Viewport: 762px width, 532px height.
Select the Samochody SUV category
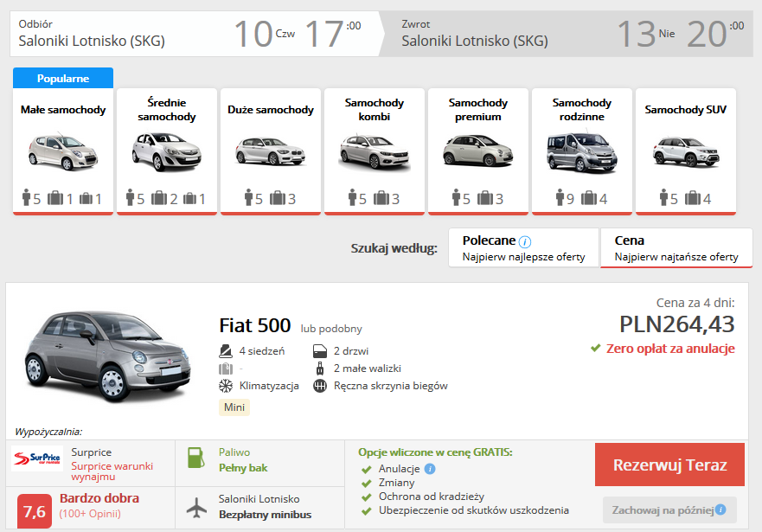tap(685, 150)
